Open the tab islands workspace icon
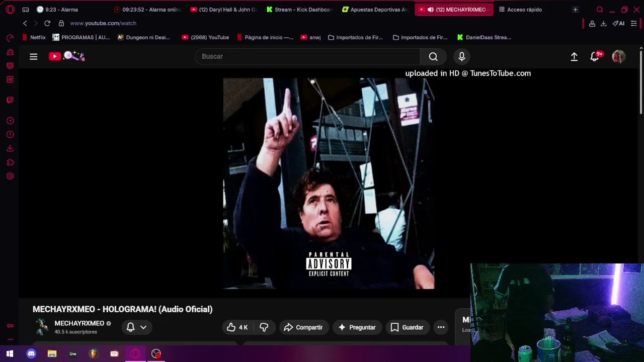This screenshot has height=362, width=644. (26, 10)
